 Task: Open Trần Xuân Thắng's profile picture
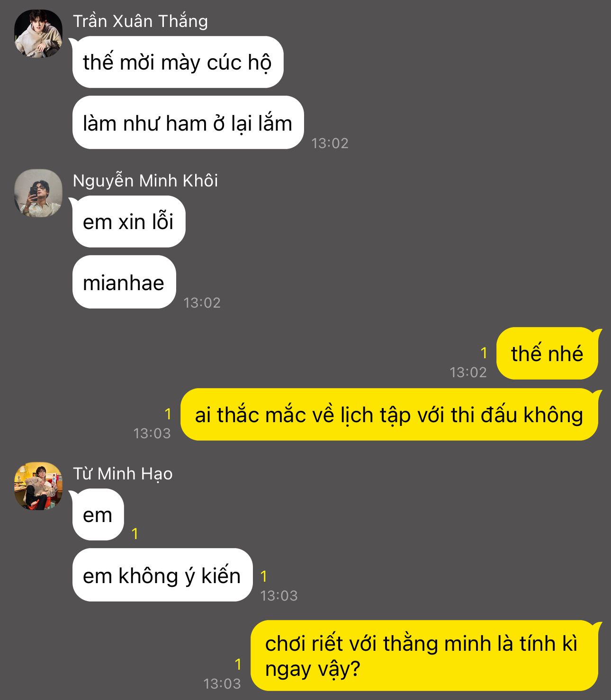coord(38,34)
